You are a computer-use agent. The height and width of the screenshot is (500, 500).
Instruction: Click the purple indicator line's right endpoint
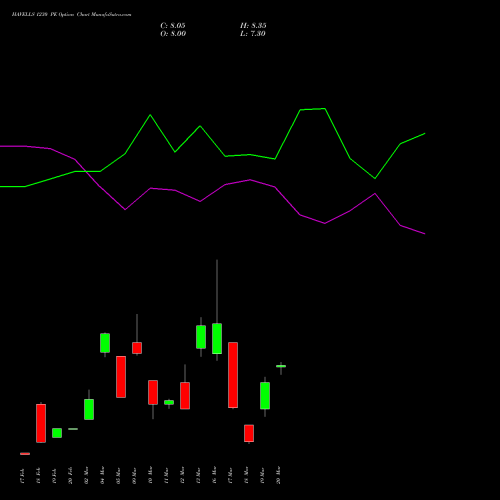pyautogui.click(x=425, y=234)
